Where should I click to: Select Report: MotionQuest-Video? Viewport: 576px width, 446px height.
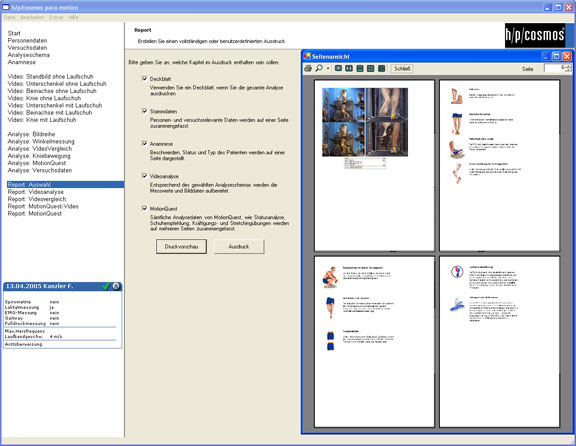pos(43,206)
